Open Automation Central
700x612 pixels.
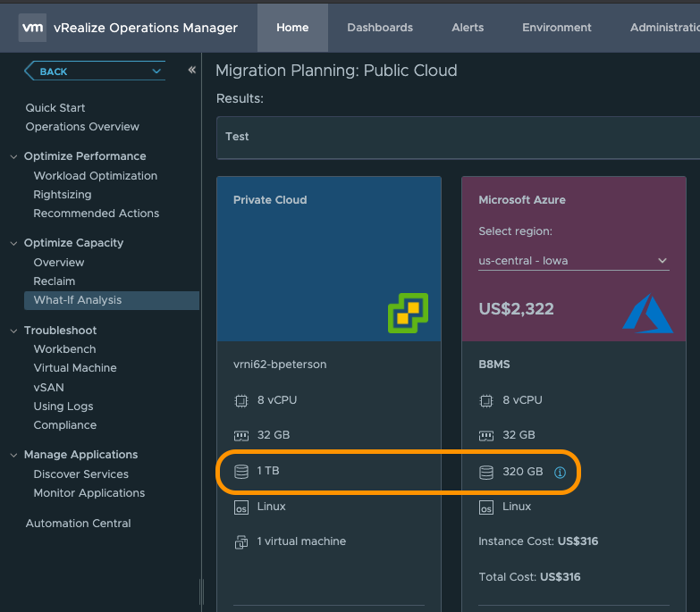(x=78, y=524)
